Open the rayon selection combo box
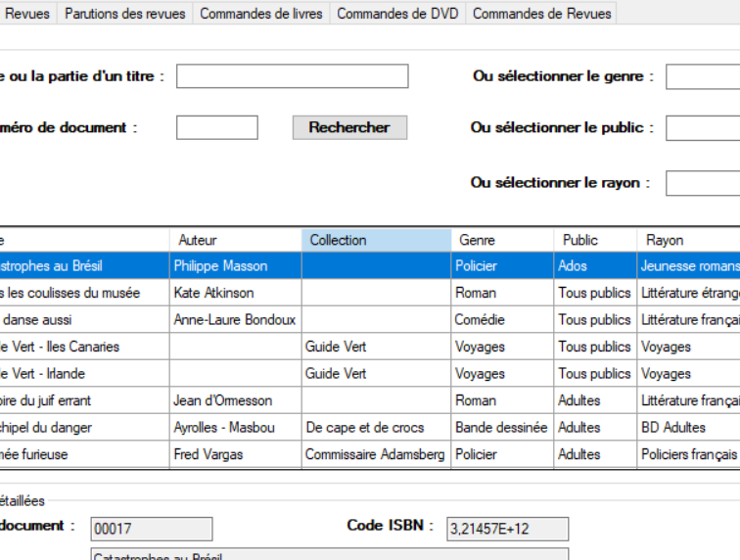This screenshot has height=560, width=740. point(702,183)
